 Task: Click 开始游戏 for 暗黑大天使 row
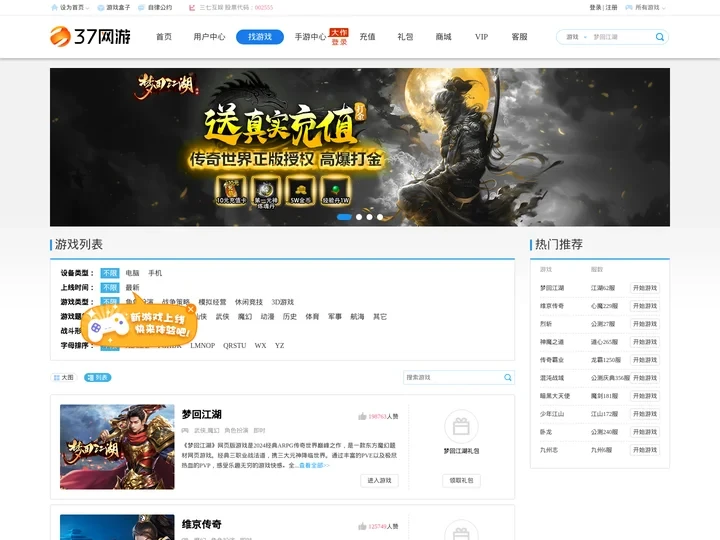click(x=645, y=396)
